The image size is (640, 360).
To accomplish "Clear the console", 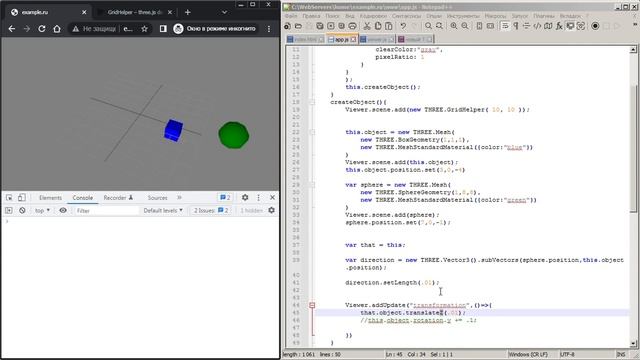I will 22,211.
